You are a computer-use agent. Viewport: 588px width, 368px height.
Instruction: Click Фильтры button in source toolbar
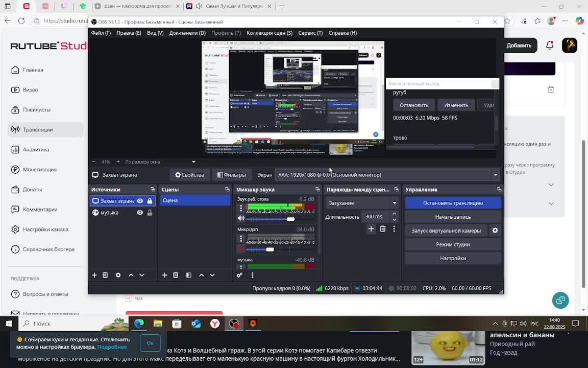pyautogui.click(x=231, y=175)
